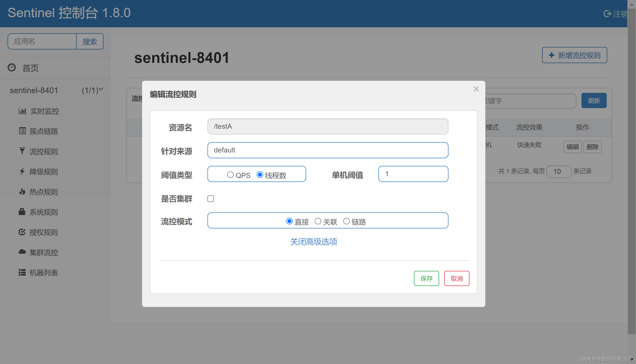Open 实时监控 in the sidebar
Image resolution: width=636 pixels, height=364 pixels.
pyautogui.click(x=44, y=111)
